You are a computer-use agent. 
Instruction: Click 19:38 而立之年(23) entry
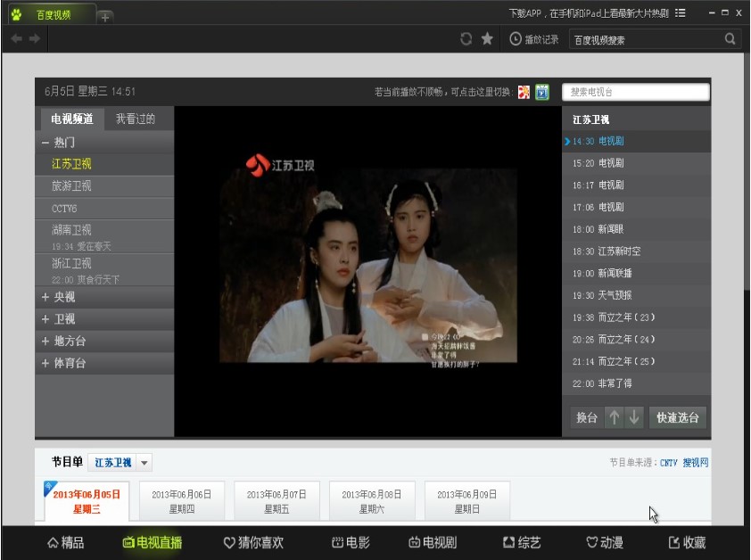point(636,317)
